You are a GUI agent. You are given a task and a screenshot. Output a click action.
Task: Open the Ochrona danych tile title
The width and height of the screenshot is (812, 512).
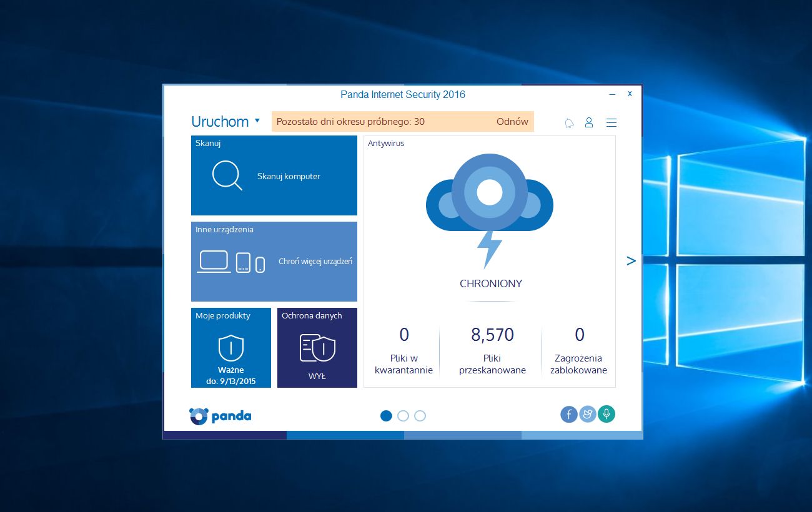[312, 316]
